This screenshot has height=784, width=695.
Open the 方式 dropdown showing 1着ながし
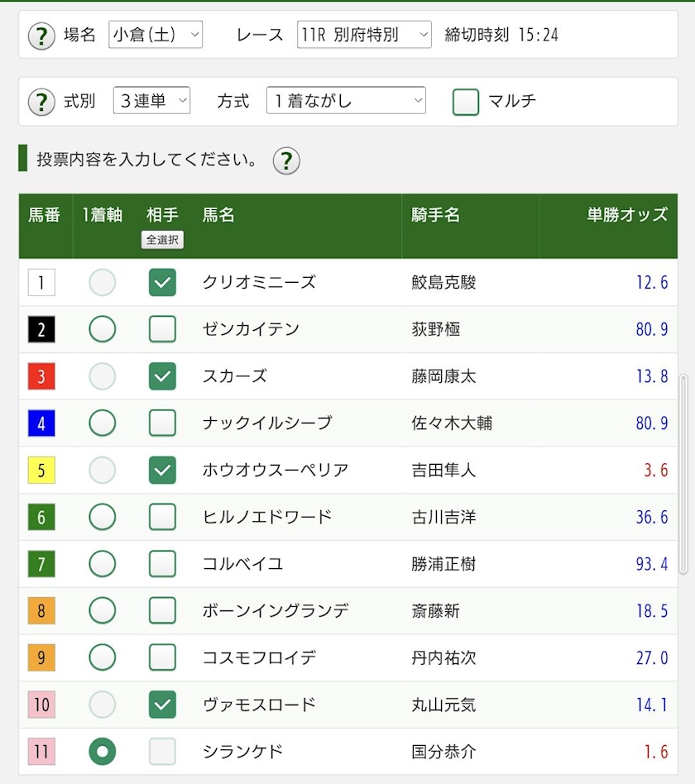click(x=346, y=101)
